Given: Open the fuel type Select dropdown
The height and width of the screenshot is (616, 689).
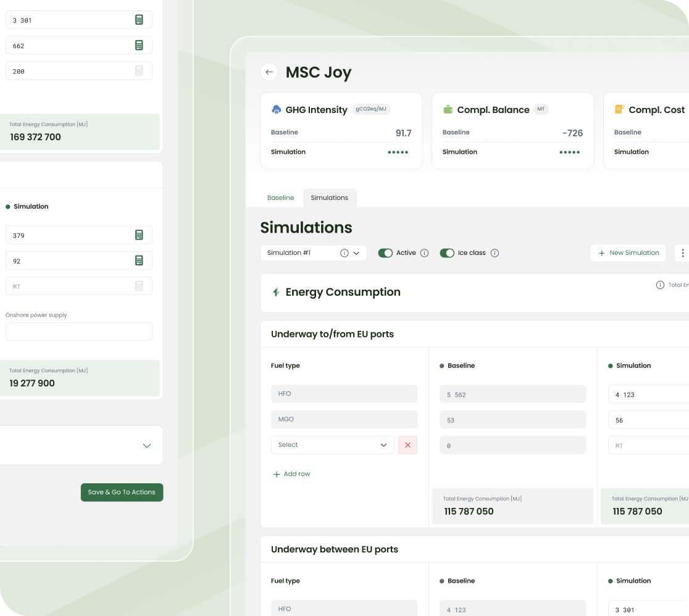Looking at the screenshot, I should pyautogui.click(x=332, y=445).
